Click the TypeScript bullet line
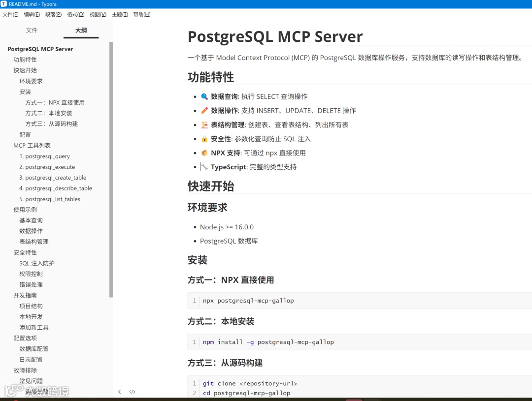This screenshot has width=532, height=401. pyautogui.click(x=249, y=167)
